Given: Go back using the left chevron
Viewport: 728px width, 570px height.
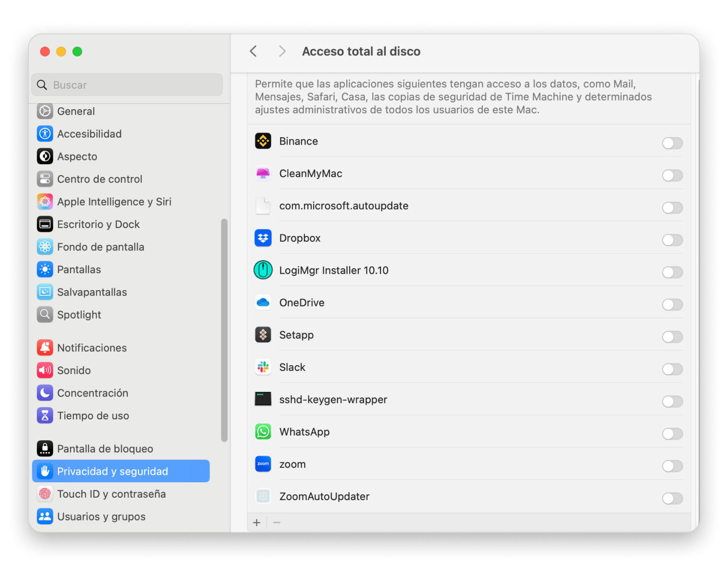Looking at the screenshot, I should pos(253,51).
